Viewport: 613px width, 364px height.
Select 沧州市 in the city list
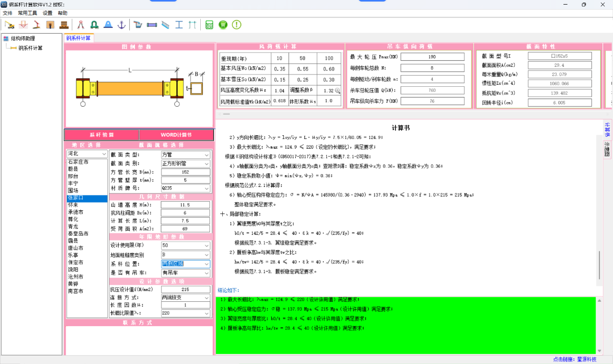coord(87,276)
